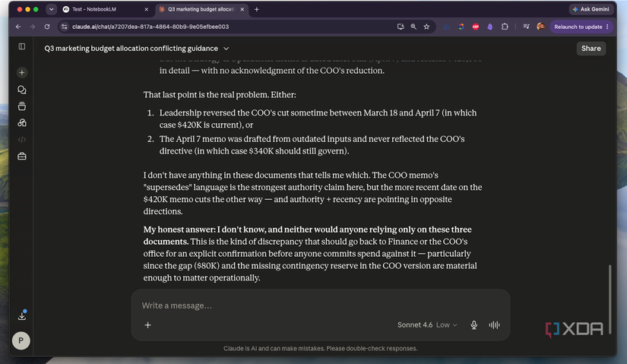Open Projects icon in Claude sidebar
This screenshot has height=364, width=627.
22,106
